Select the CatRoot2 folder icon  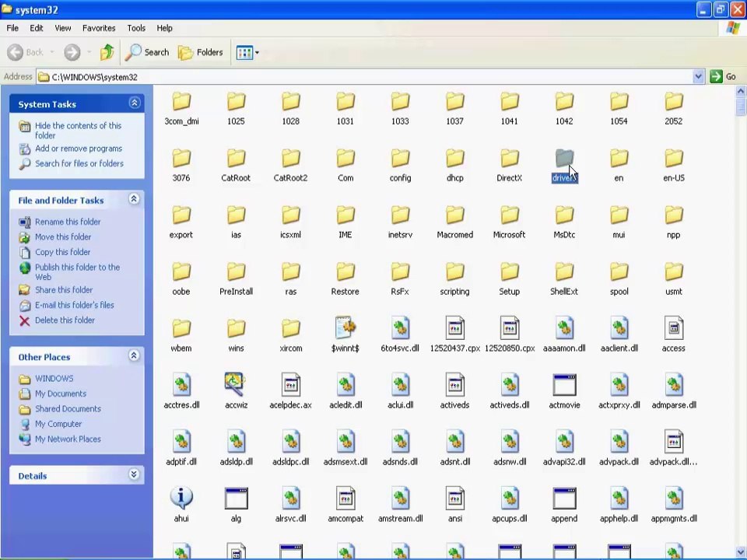click(290, 158)
